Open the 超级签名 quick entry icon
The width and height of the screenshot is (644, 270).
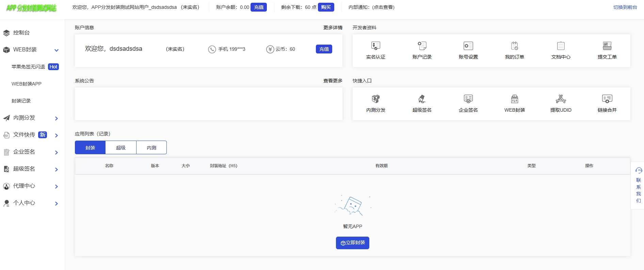(x=422, y=99)
